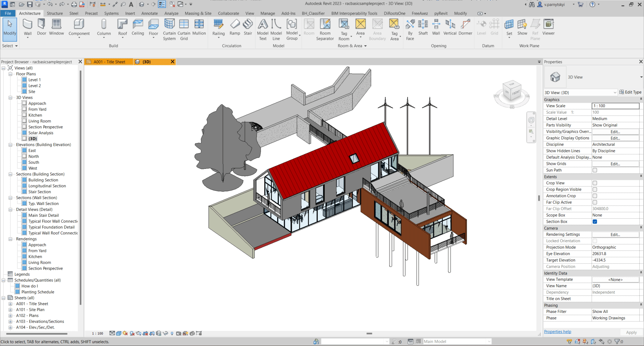
Task: Open the View Scale dropdown
Action: tap(615, 106)
